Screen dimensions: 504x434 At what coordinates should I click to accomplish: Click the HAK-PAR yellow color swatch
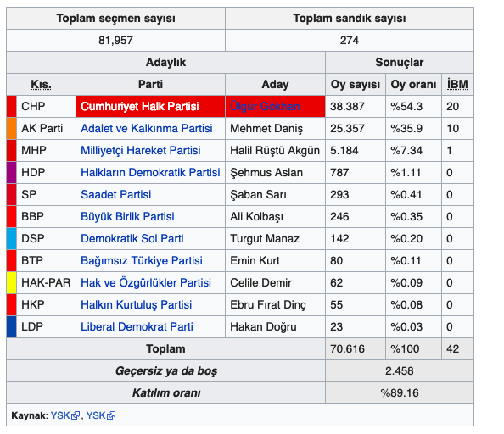(x=12, y=282)
